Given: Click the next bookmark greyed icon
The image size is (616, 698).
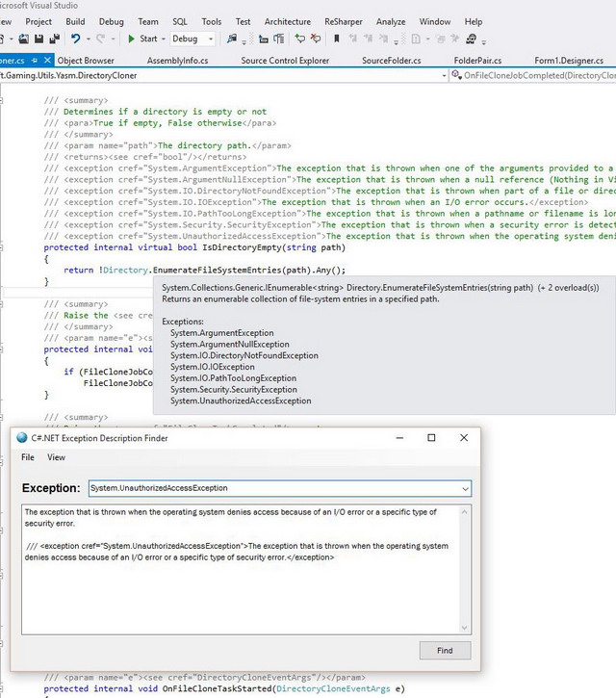Looking at the screenshot, I should click(368, 39).
